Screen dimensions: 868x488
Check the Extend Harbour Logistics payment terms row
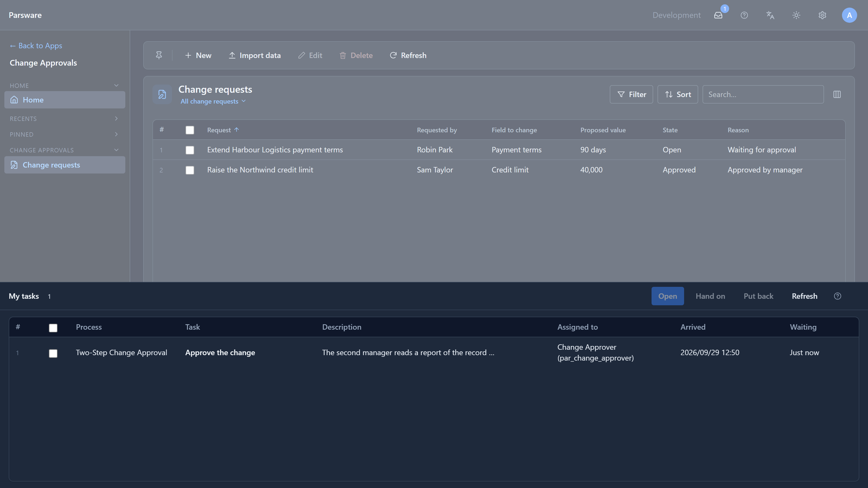(190, 150)
